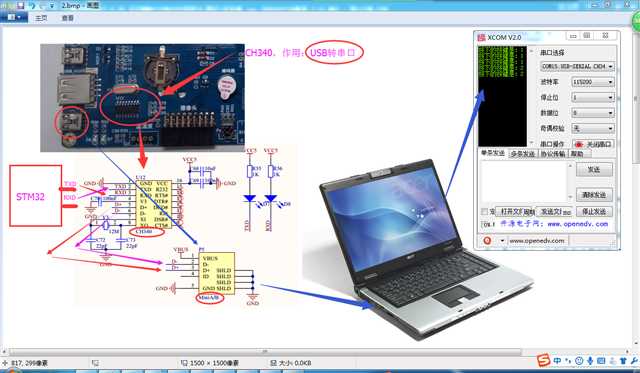640x373 pixels.
Task: Open the blue Paint file menu button
Action: pyautogui.click(x=14, y=18)
